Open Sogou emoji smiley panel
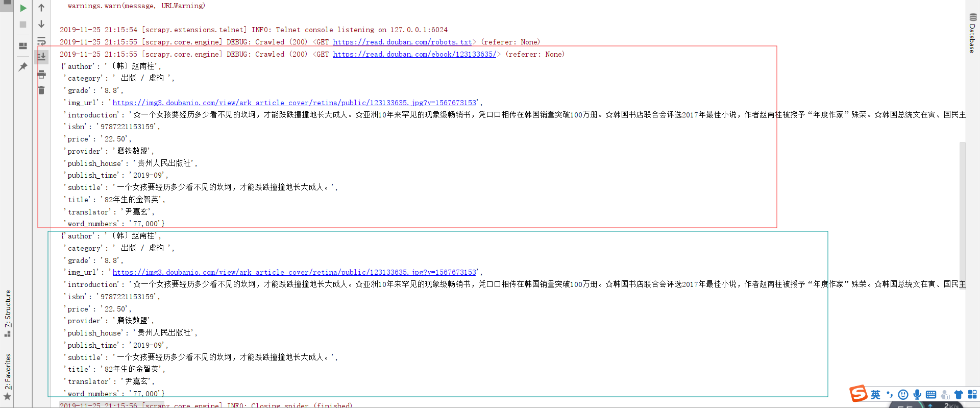The image size is (980, 408). [903, 394]
